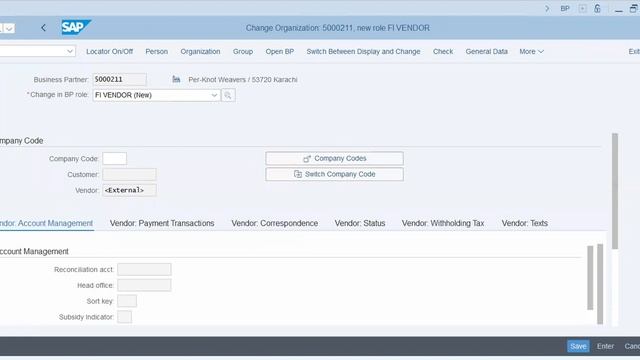The width and height of the screenshot is (640, 360).
Task: Click Enter in the bottom bar
Action: [605, 346]
